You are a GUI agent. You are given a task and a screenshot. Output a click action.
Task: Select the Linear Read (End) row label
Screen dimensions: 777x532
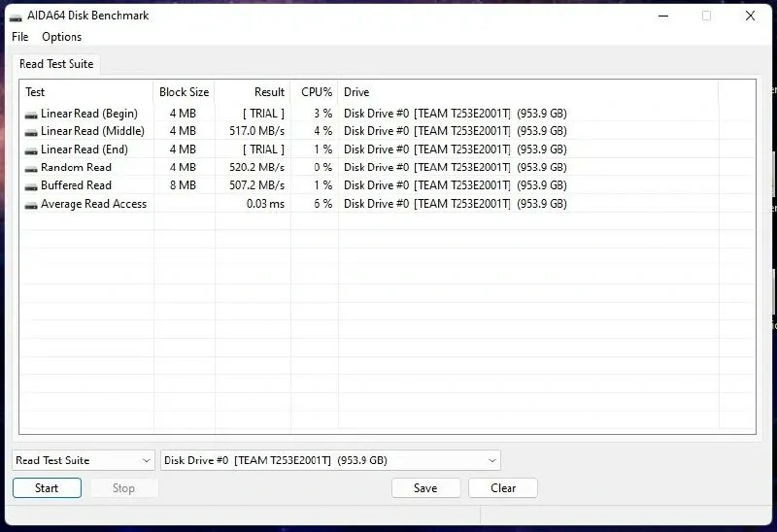click(x=84, y=150)
